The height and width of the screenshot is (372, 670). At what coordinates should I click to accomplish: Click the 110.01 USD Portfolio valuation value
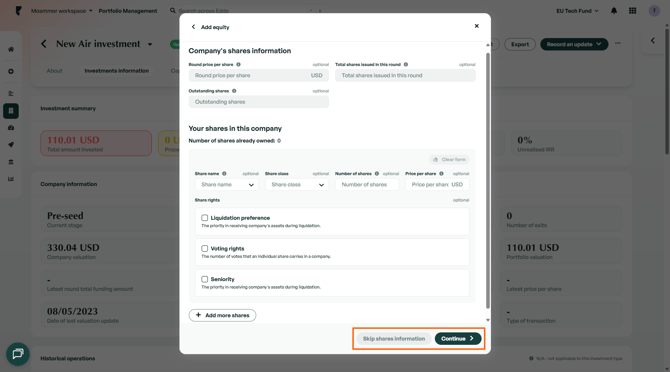533,248
